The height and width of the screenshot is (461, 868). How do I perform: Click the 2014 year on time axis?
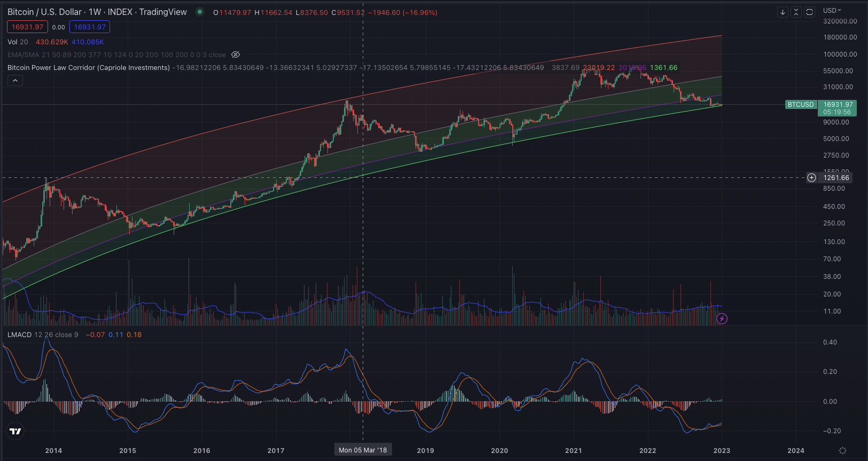(x=53, y=450)
